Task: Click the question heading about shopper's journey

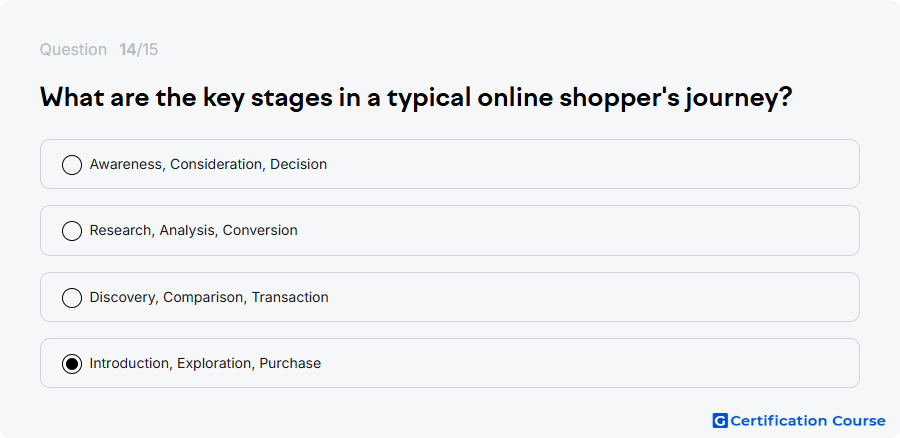Action: (x=416, y=98)
